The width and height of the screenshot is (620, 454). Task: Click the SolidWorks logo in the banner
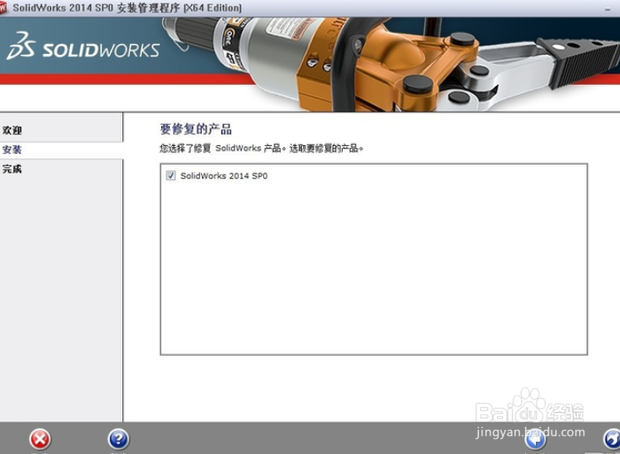[83, 47]
